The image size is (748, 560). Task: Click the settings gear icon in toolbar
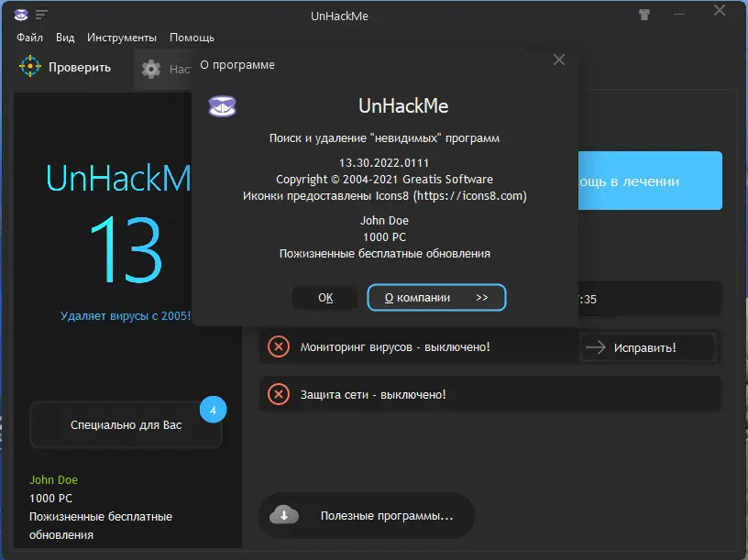tap(151, 69)
